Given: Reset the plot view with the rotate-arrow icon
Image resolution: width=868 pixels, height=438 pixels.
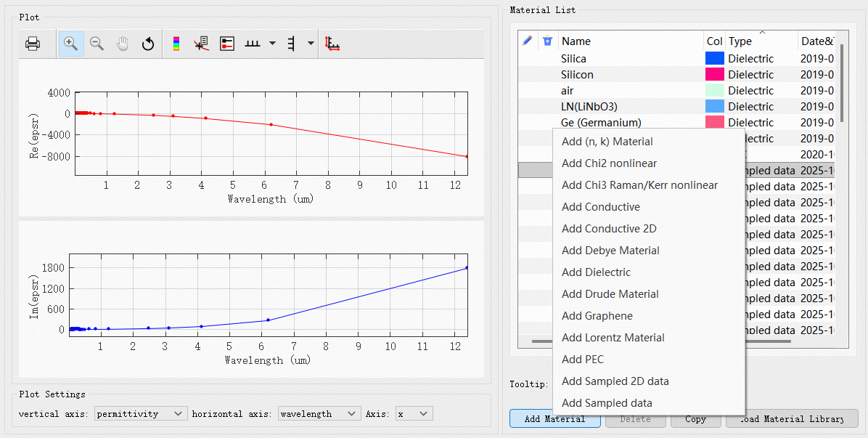Looking at the screenshot, I should coord(147,44).
